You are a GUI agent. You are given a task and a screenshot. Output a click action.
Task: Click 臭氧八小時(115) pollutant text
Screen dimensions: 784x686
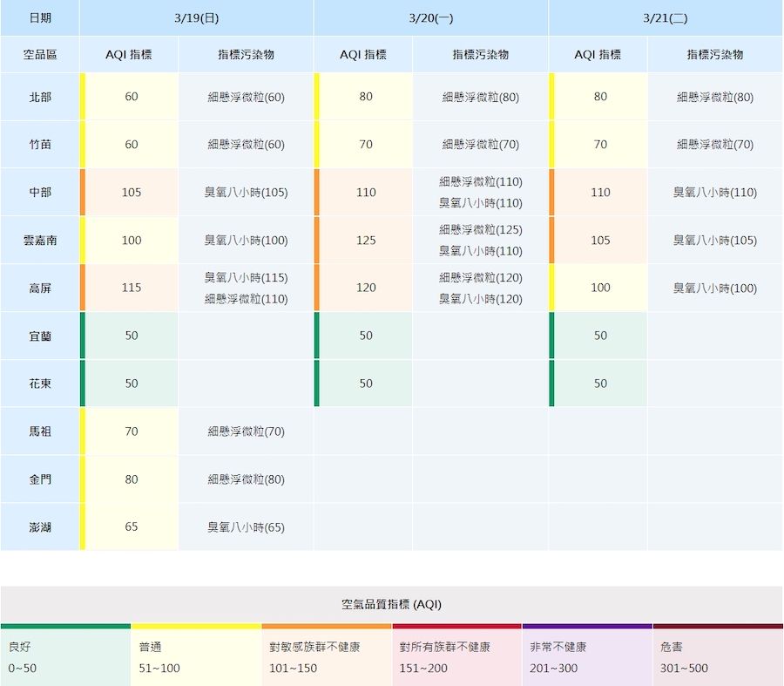pyautogui.click(x=246, y=278)
